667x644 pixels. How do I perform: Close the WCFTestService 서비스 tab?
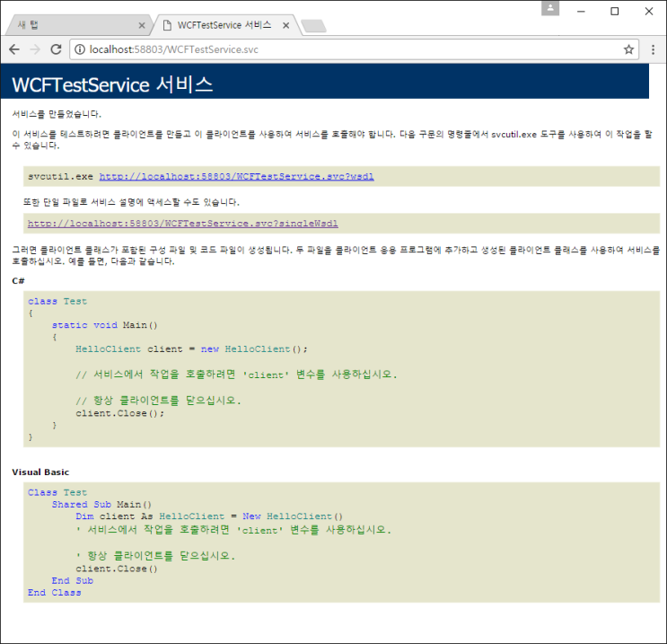tap(286, 26)
